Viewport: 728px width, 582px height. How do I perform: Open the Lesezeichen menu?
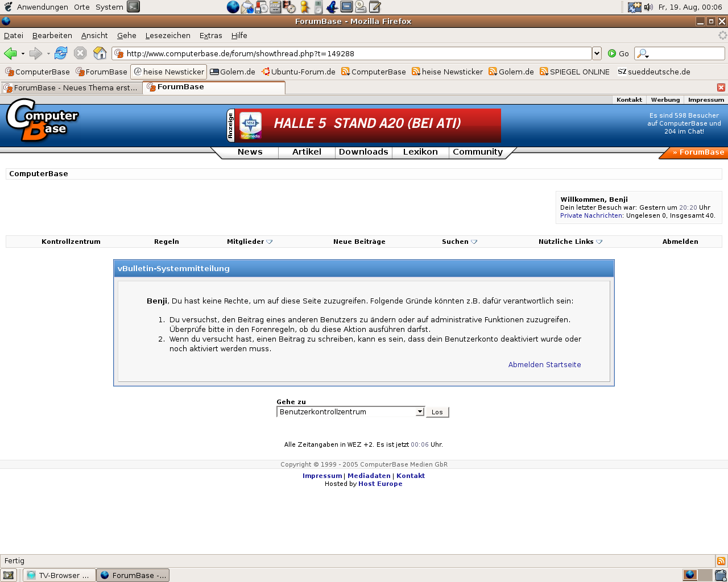[x=168, y=35]
